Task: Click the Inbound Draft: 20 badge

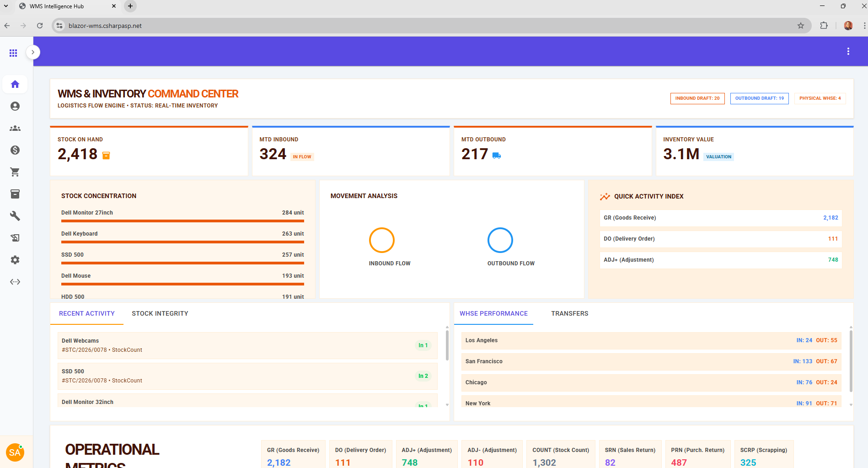Action: coord(697,98)
